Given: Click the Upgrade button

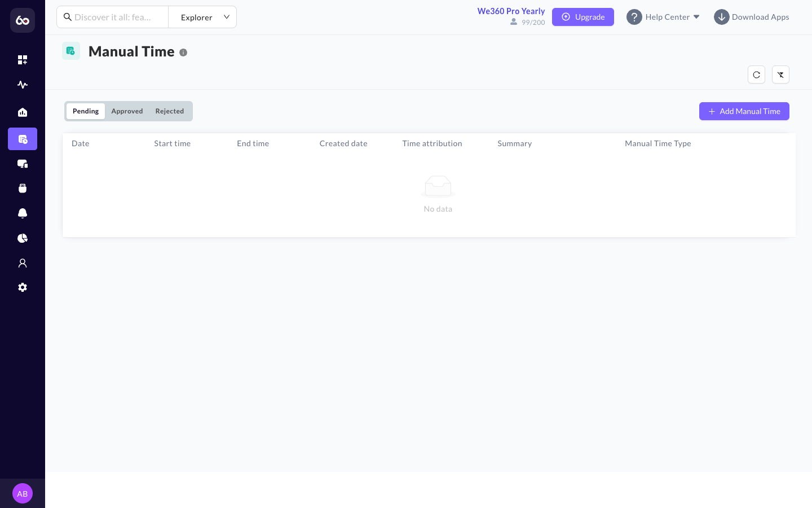Looking at the screenshot, I should pyautogui.click(x=583, y=17).
